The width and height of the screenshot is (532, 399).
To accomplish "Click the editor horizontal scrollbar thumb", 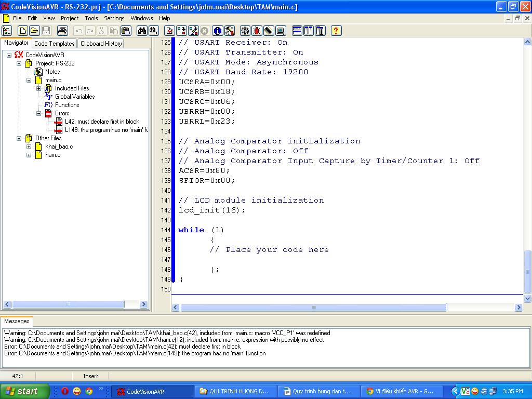I will pyautogui.click(x=313, y=307).
